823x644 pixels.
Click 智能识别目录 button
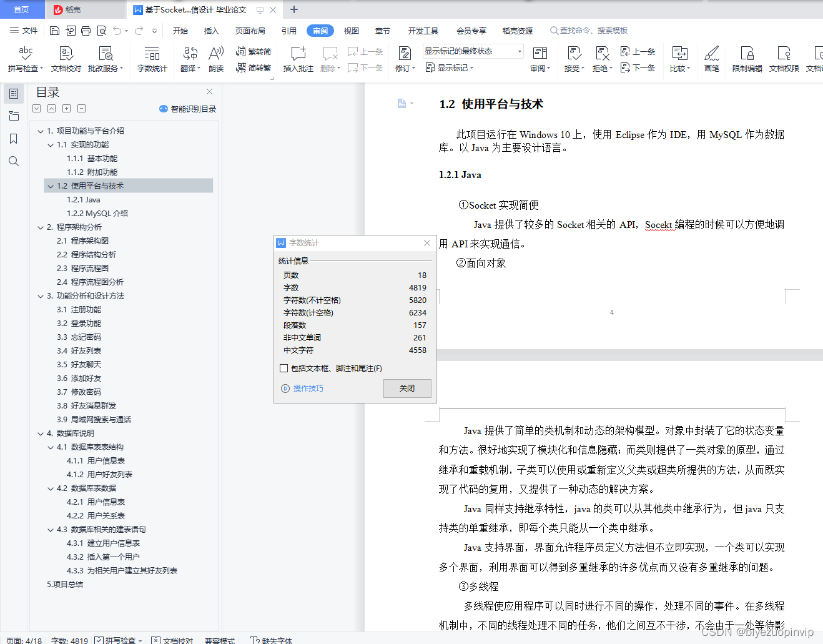[x=188, y=109]
